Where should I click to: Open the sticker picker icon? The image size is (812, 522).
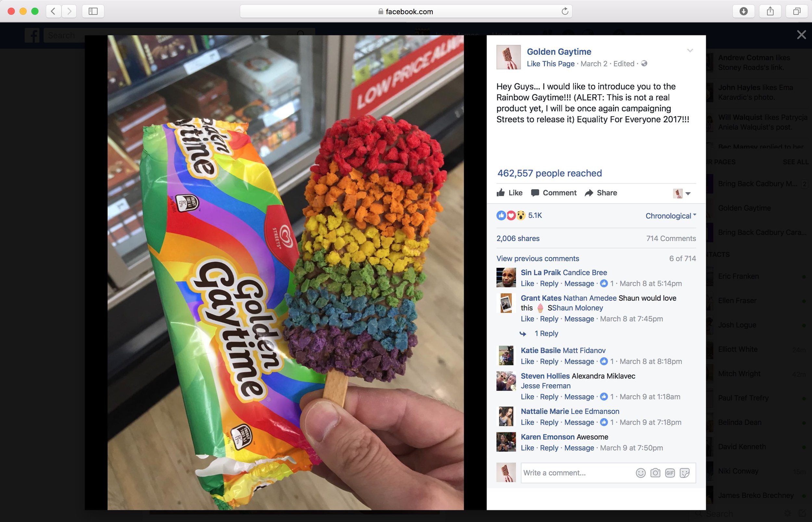pos(685,473)
